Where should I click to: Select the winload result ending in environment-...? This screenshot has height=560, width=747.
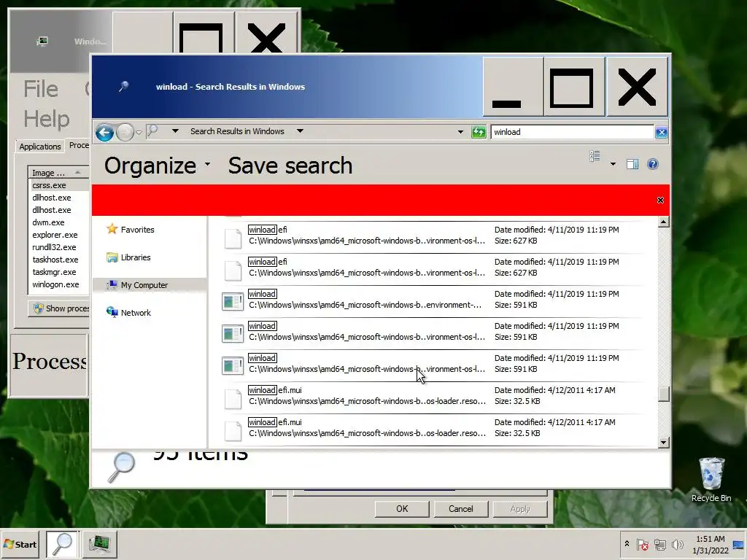tap(433, 301)
